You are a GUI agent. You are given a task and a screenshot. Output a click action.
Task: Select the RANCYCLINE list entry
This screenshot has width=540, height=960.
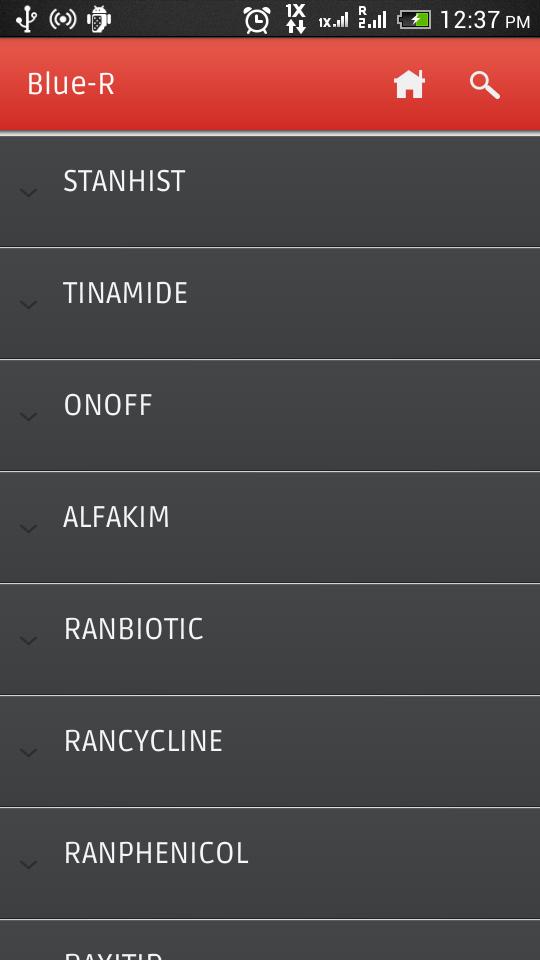(x=270, y=751)
